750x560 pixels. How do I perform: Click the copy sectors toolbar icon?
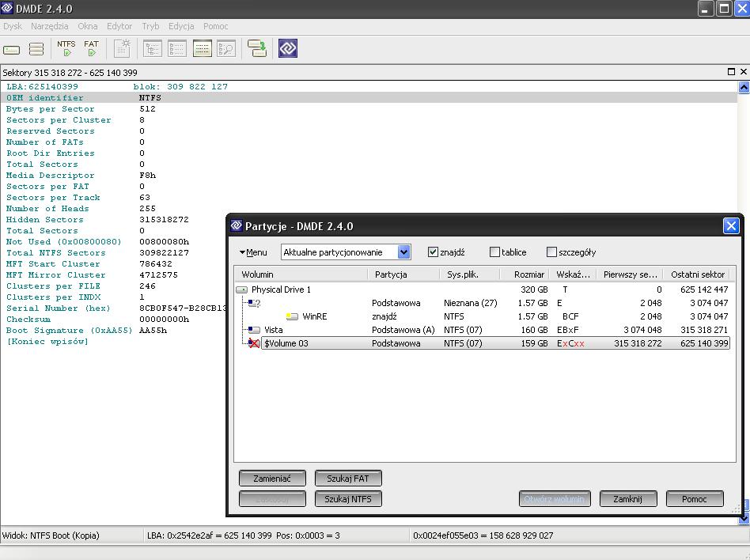click(257, 48)
